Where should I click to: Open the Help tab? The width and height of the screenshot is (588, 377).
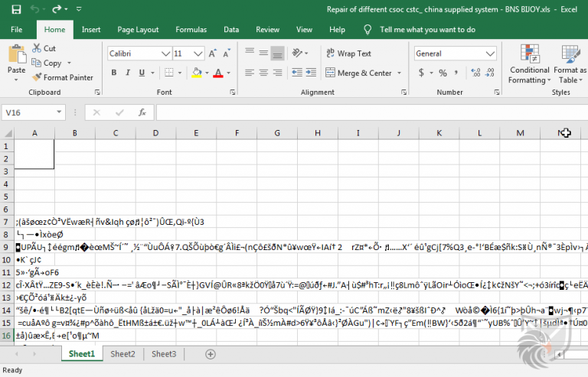click(x=337, y=30)
